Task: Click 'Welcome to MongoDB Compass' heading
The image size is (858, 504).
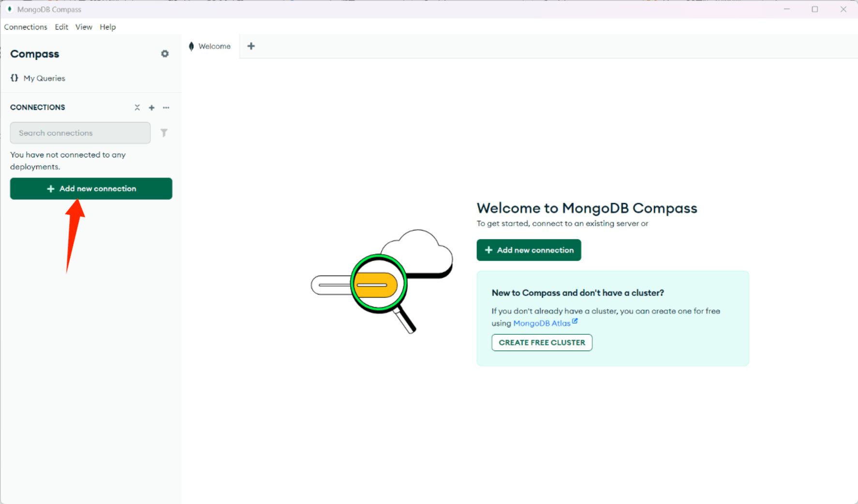Action: click(x=587, y=208)
